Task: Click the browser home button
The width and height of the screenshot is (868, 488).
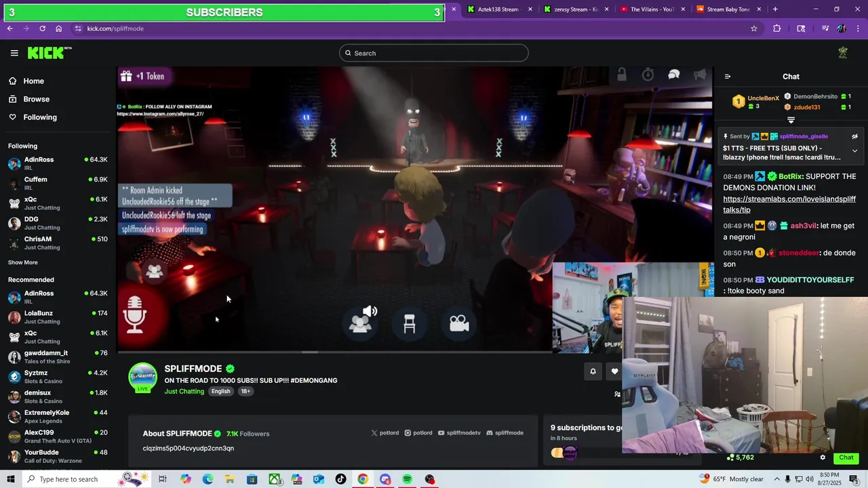Action: (x=58, y=28)
